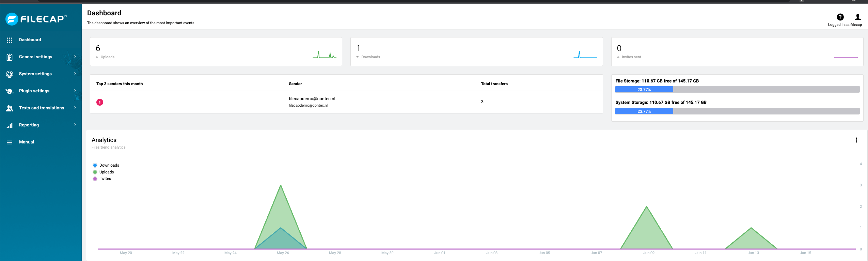
Task: Click the FileCap logo
Action: [x=36, y=19]
